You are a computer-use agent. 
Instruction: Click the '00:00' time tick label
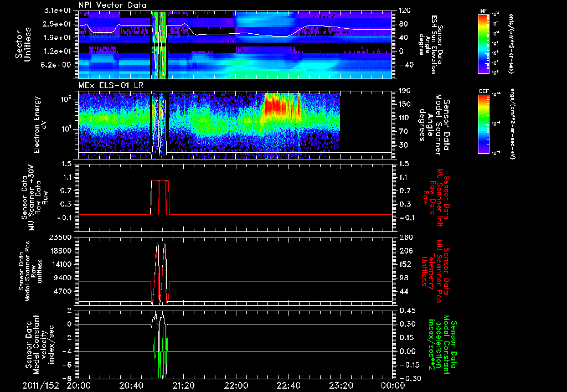(x=393, y=386)
